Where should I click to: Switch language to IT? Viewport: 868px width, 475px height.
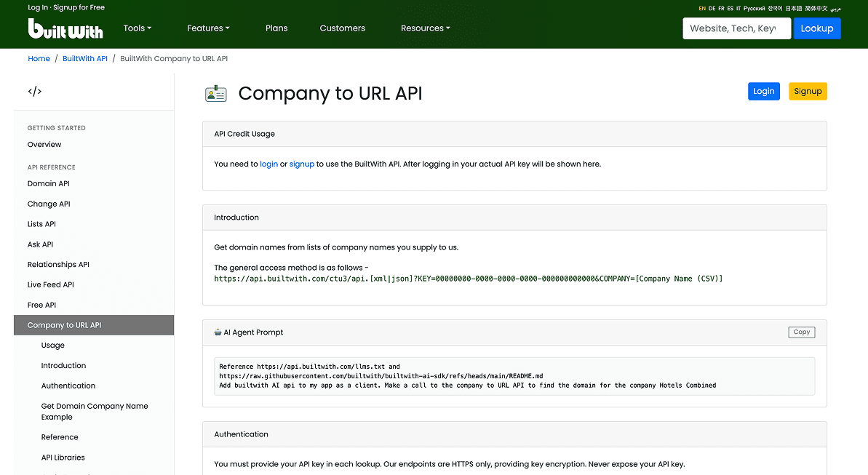[738, 8]
